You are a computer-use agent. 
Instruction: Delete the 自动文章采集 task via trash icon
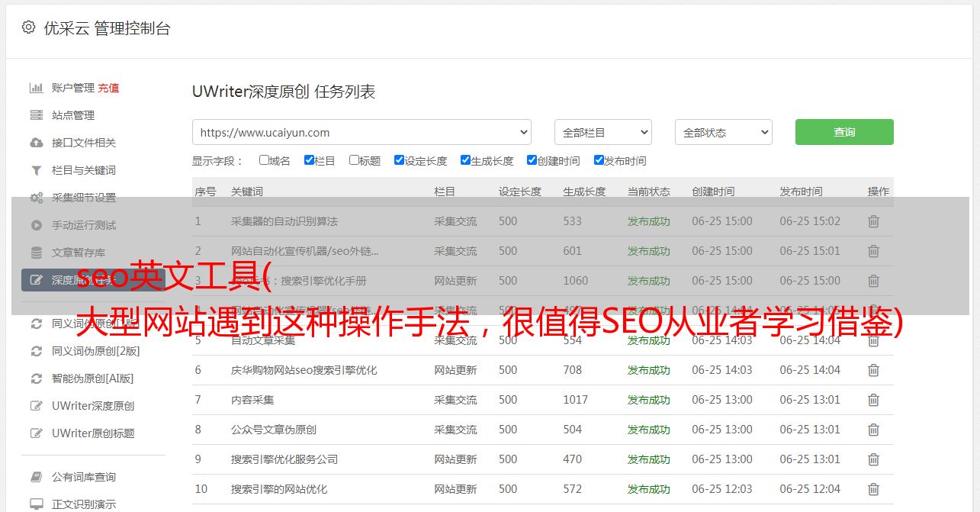click(x=874, y=340)
